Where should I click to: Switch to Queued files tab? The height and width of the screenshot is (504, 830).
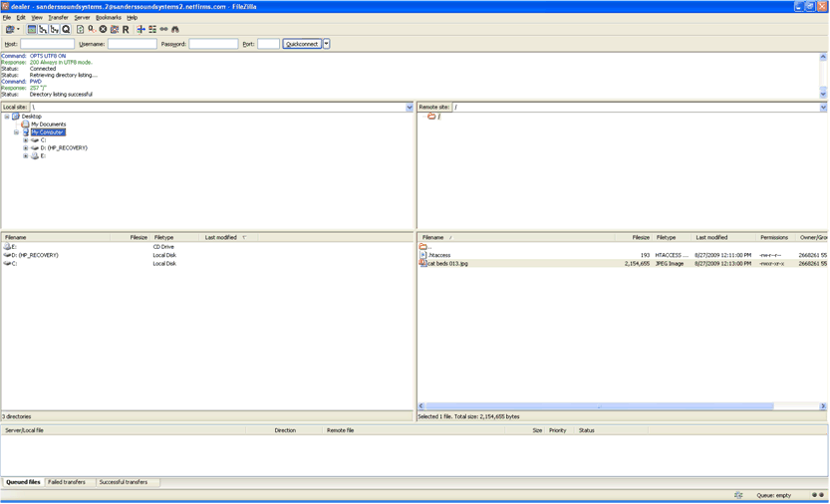(x=23, y=482)
